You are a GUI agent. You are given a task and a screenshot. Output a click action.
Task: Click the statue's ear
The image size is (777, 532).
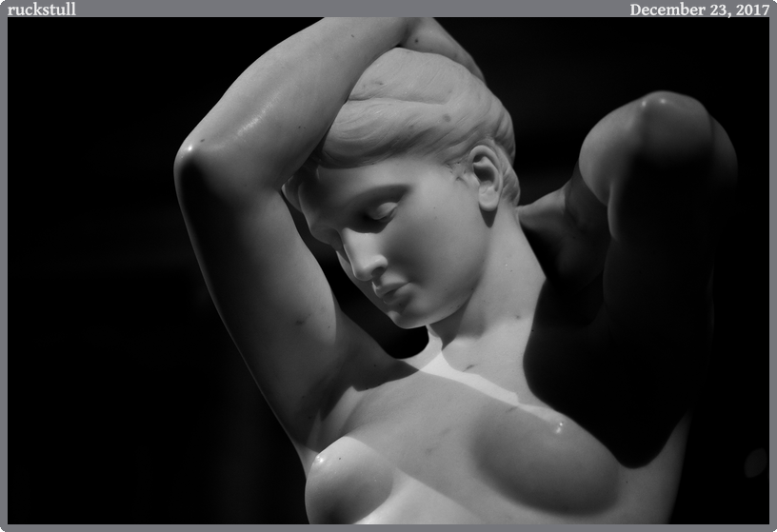click(488, 177)
